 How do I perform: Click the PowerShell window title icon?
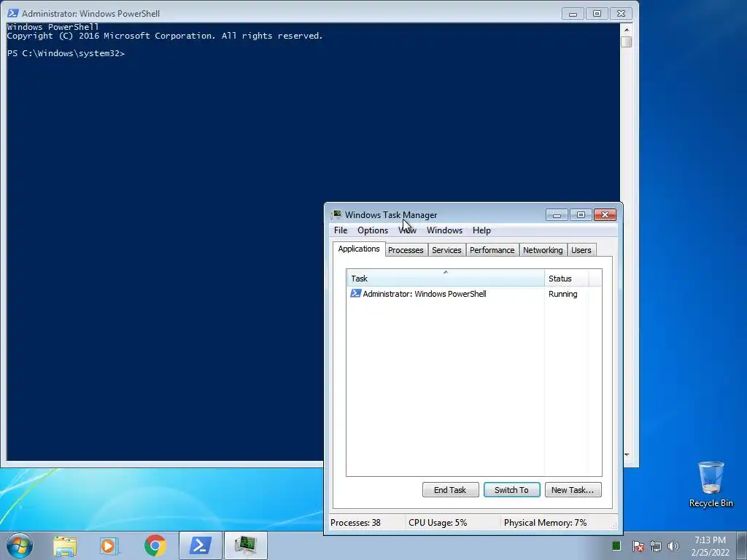click(x=13, y=13)
